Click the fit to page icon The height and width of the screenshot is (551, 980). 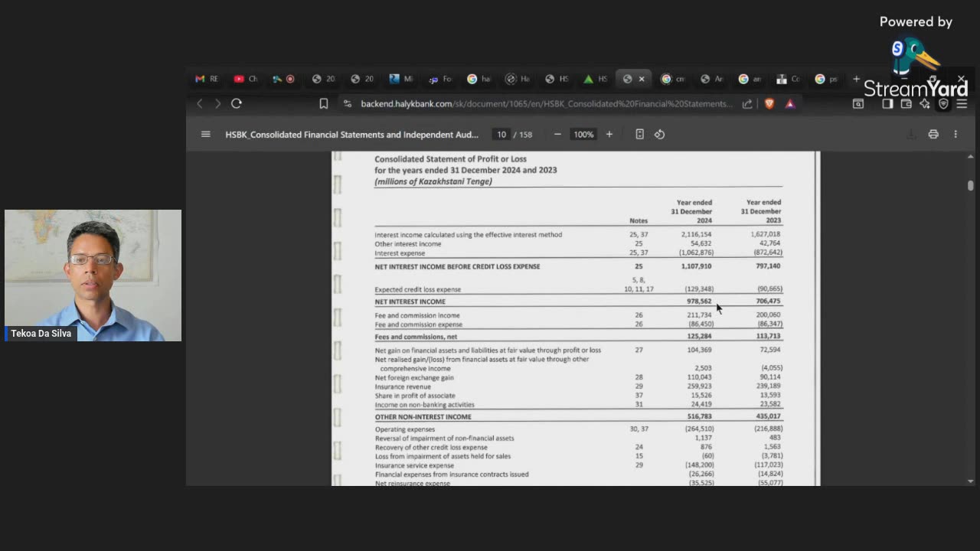639,134
